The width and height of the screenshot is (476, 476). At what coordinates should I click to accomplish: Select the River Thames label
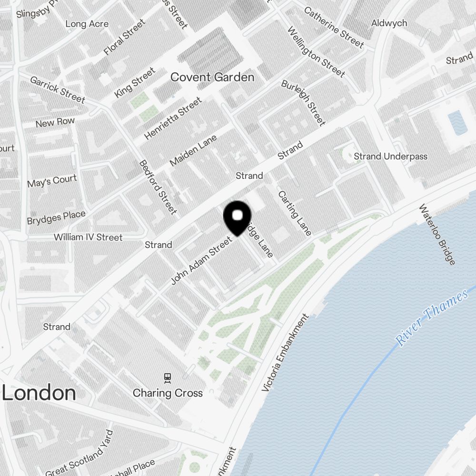(x=431, y=317)
